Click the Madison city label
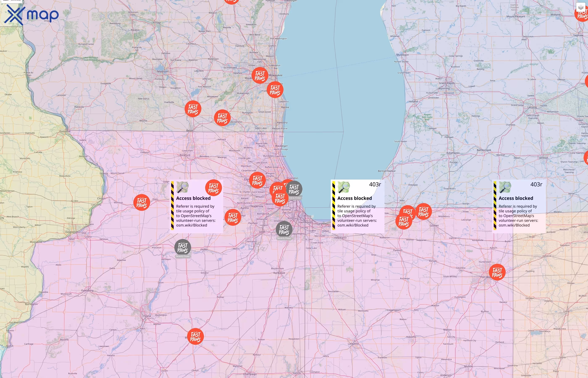The width and height of the screenshot is (588, 378). pyautogui.click(x=163, y=71)
